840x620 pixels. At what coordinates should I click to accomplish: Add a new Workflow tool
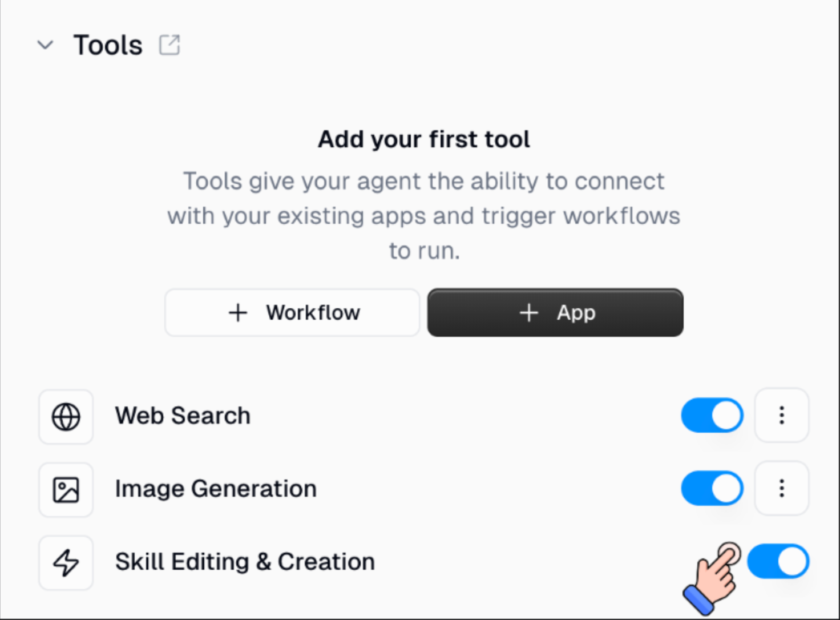(x=292, y=312)
